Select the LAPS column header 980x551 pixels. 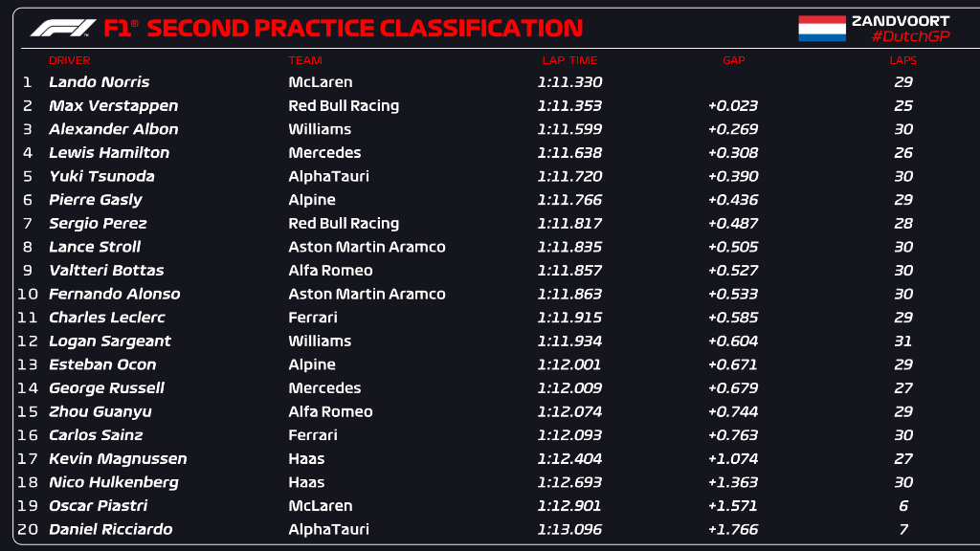(903, 60)
